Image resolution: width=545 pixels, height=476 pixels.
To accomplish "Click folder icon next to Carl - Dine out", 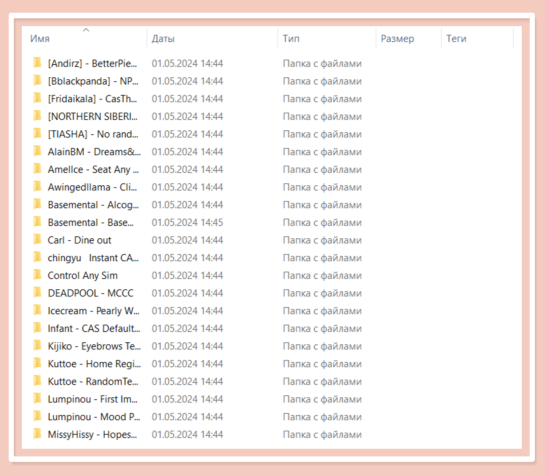I will pyautogui.click(x=37, y=240).
